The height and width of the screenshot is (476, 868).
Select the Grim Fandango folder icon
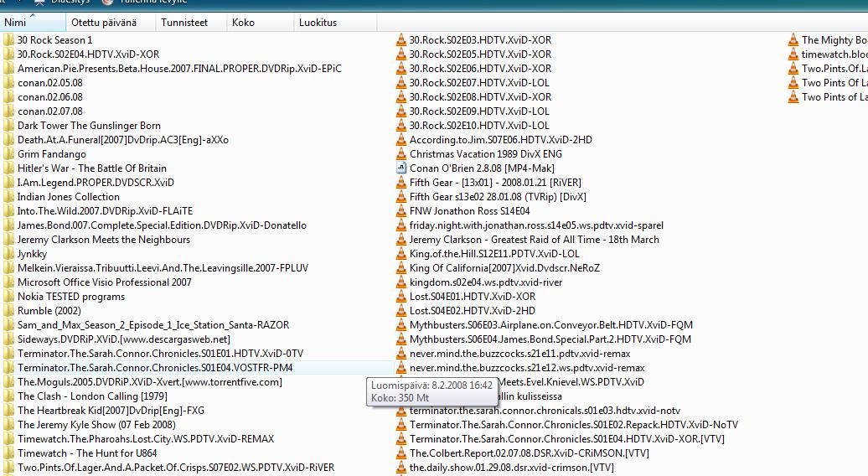click(x=8, y=154)
